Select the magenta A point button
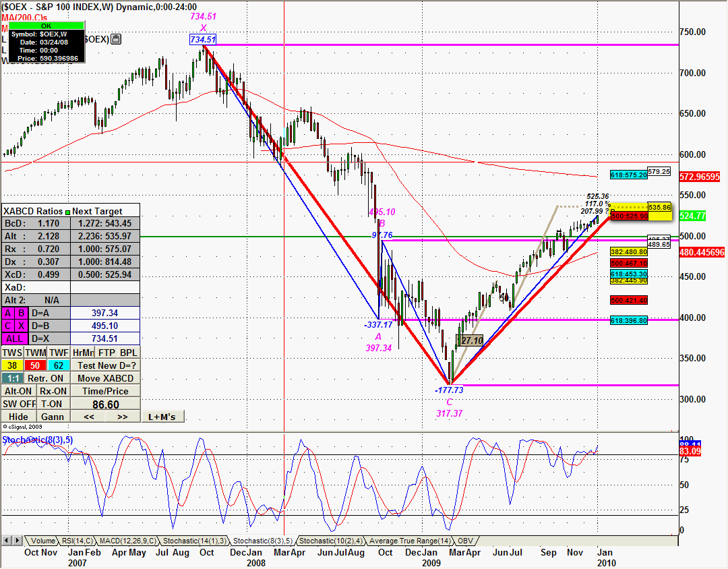The height and width of the screenshot is (569, 728). click(9, 313)
